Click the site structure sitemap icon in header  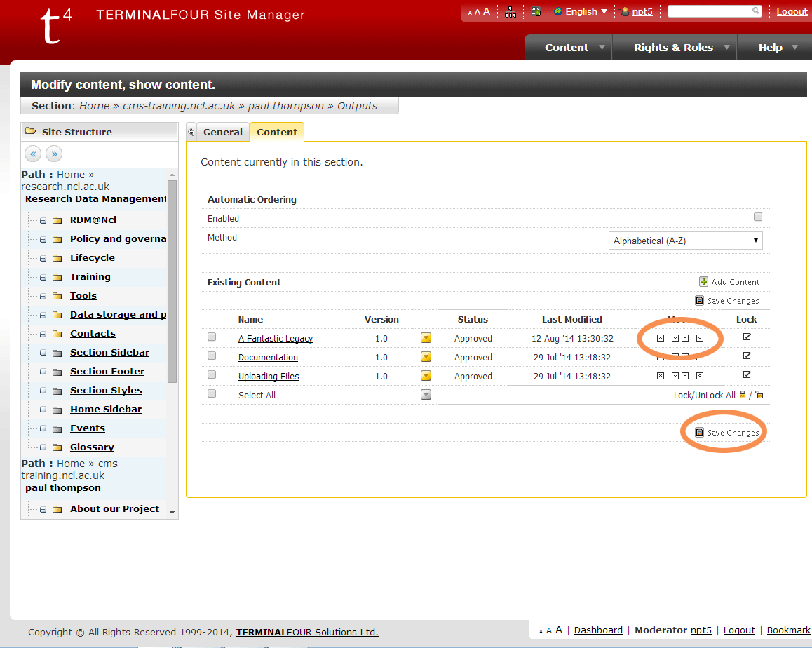[x=510, y=11]
